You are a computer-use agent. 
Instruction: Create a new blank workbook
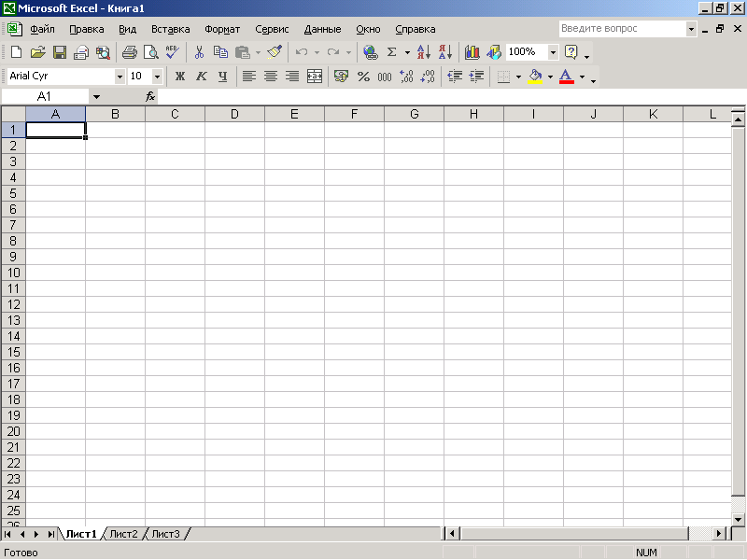[16, 52]
